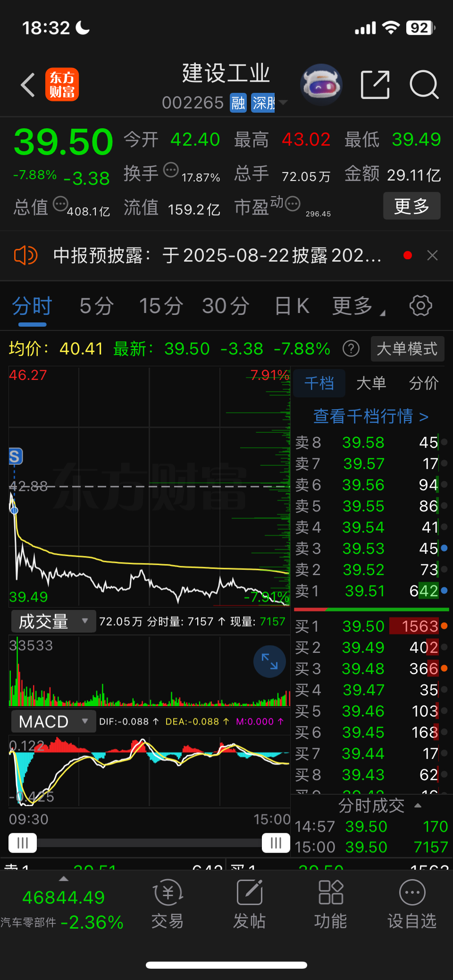This screenshot has width=453, height=980.
Task: Open 发帖 post icon
Action: coord(249,904)
